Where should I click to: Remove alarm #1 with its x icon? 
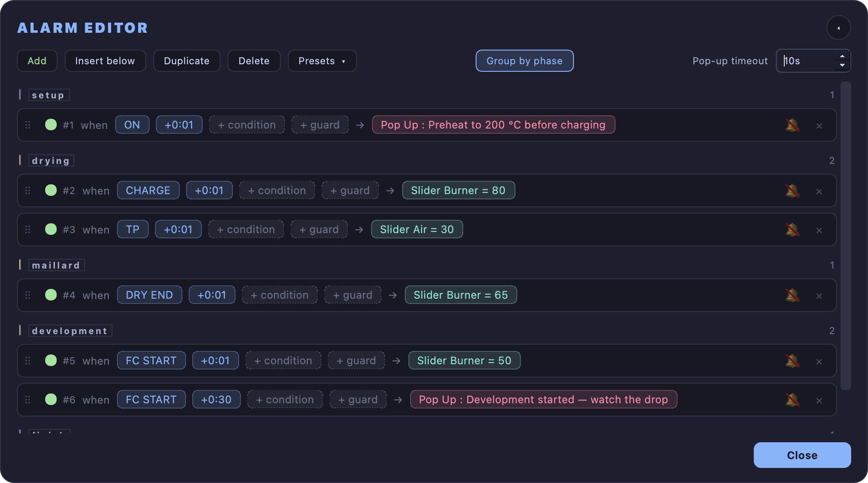pyautogui.click(x=819, y=126)
